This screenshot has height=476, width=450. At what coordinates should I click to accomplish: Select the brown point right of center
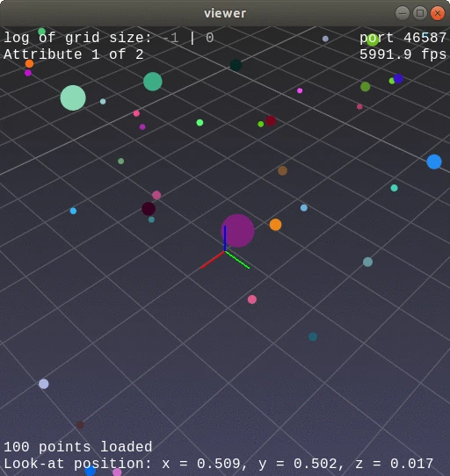(x=282, y=170)
